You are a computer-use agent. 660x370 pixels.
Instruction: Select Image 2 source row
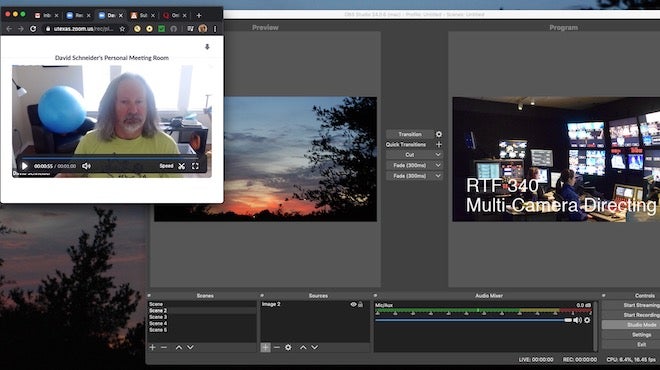[314, 304]
